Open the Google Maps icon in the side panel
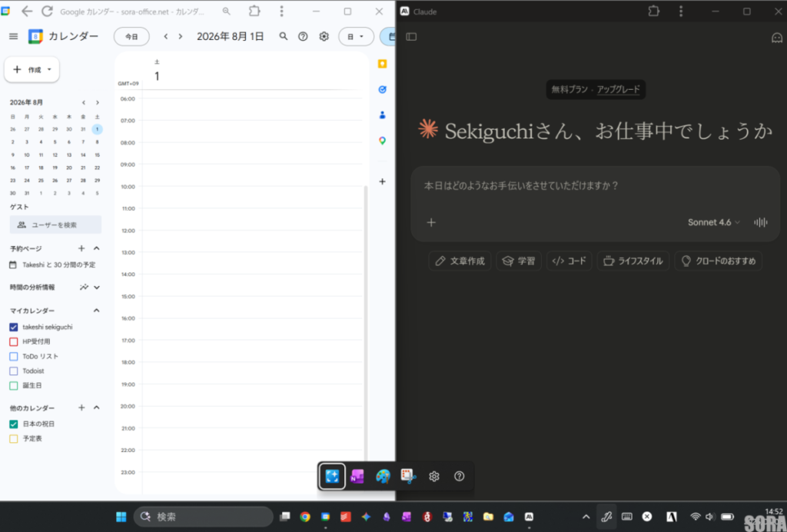Viewport: 787px width, 532px height. pos(382,139)
